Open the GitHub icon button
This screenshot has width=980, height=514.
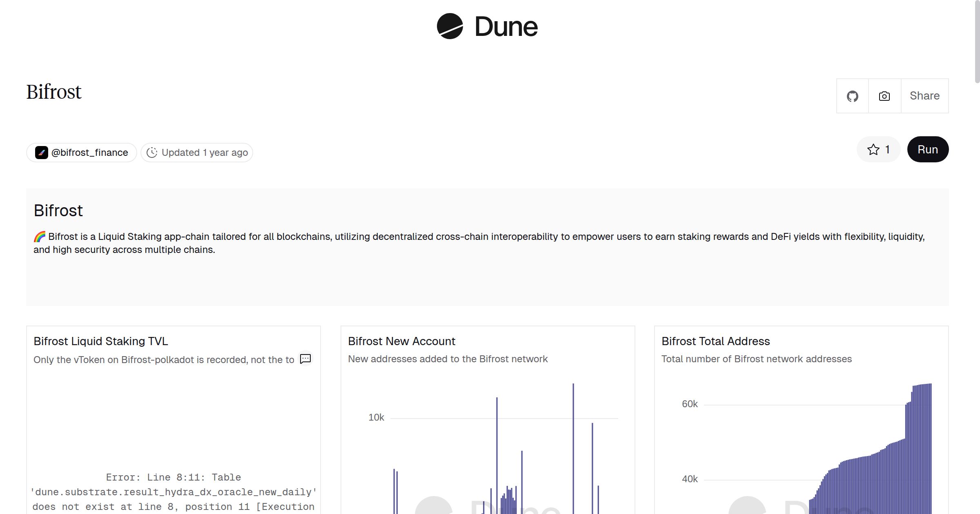click(852, 96)
